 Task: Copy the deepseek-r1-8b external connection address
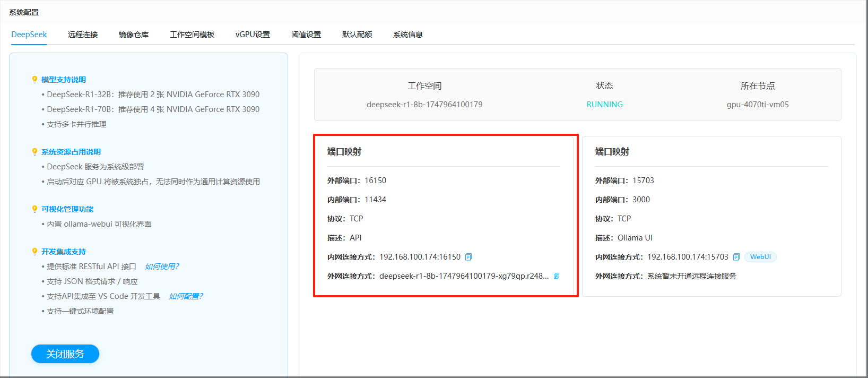coord(556,276)
